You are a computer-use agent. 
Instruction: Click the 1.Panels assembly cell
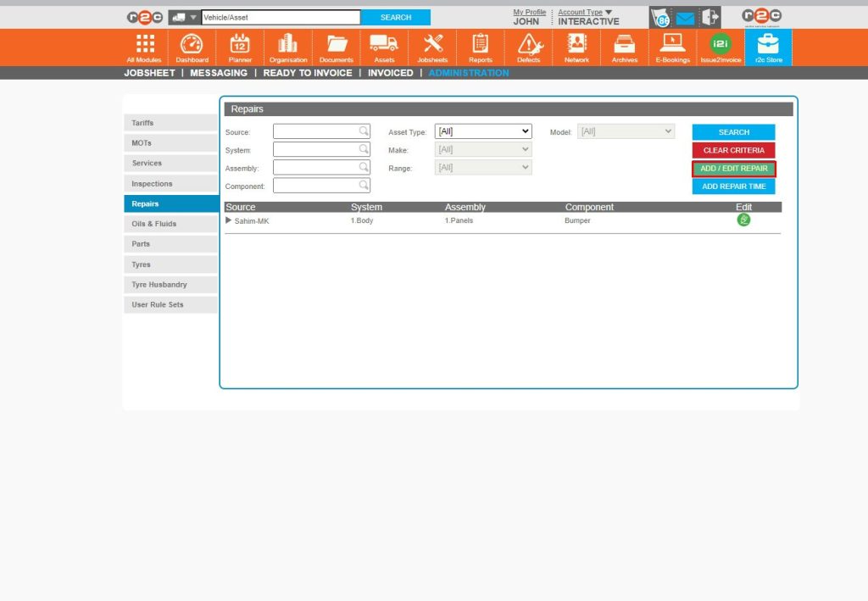[x=459, y=220]
